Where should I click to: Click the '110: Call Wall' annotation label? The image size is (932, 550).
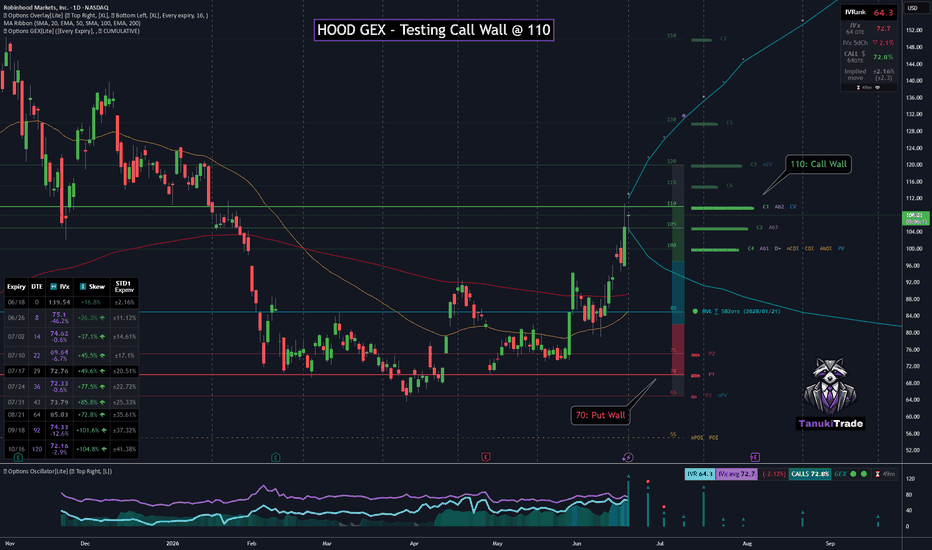click(818, 164)
